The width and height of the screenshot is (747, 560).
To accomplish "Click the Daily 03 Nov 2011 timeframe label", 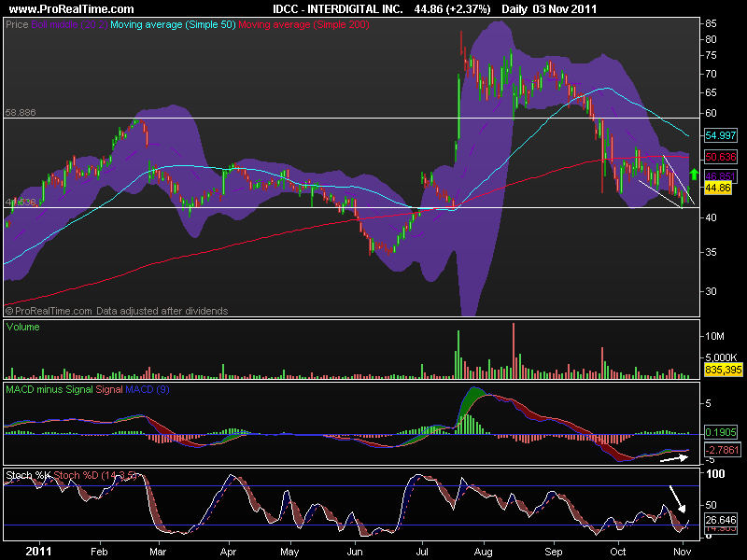I will [549, 8].
